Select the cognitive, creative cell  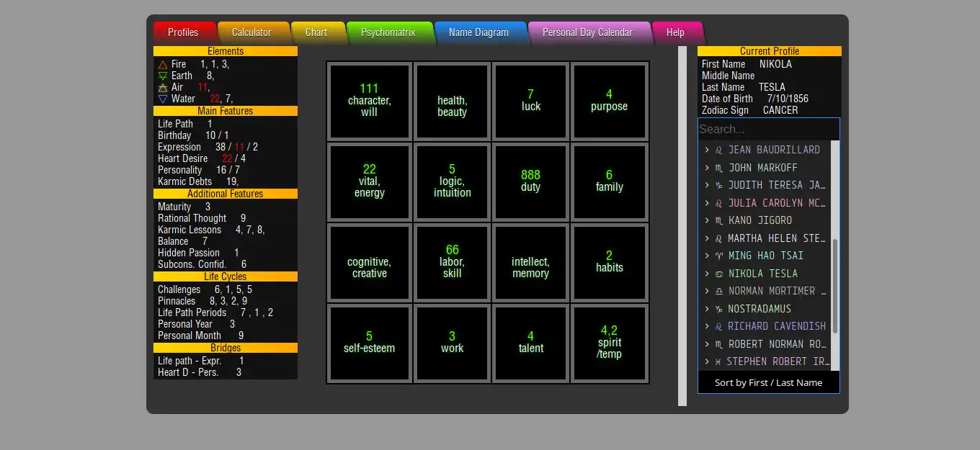[369, 262]
